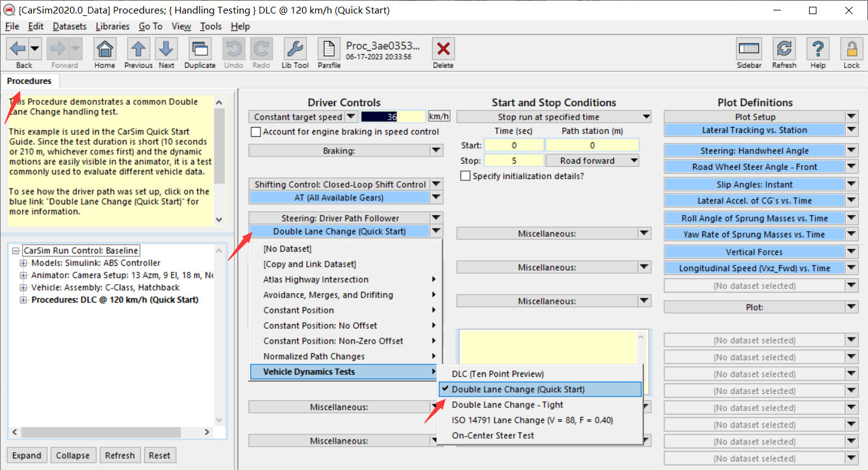Screen dimensions: 868x470
Task: Click the Expand button
Action: [26, 455]
